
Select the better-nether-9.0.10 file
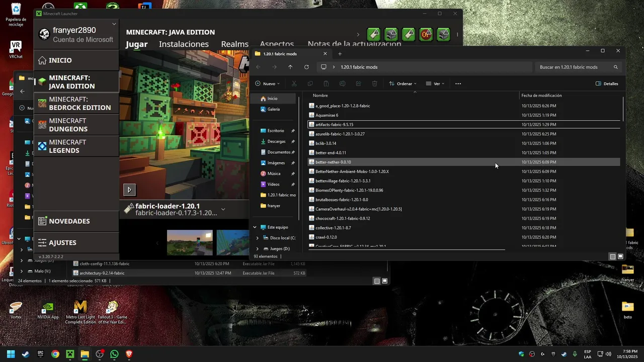click(463, 162)
